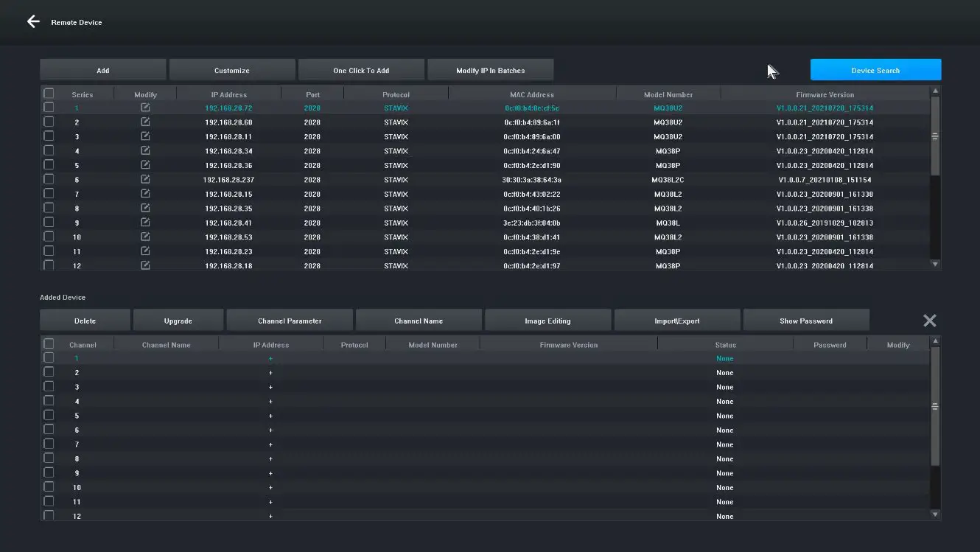Click the Status column header
This screenshot has width=980, height=552.
tap(725, 345)
